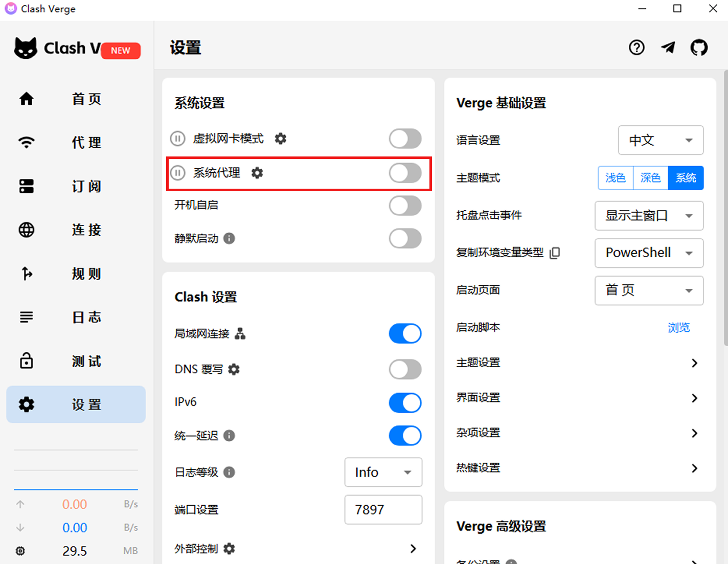Go to 首页 in sidebar
The image size is (728, 564).
(76, 99)
